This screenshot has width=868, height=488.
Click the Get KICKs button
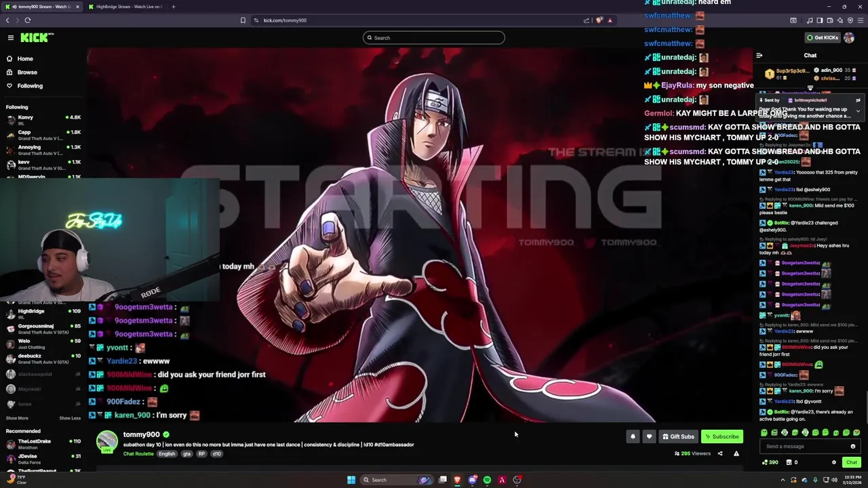coord(823,38)
